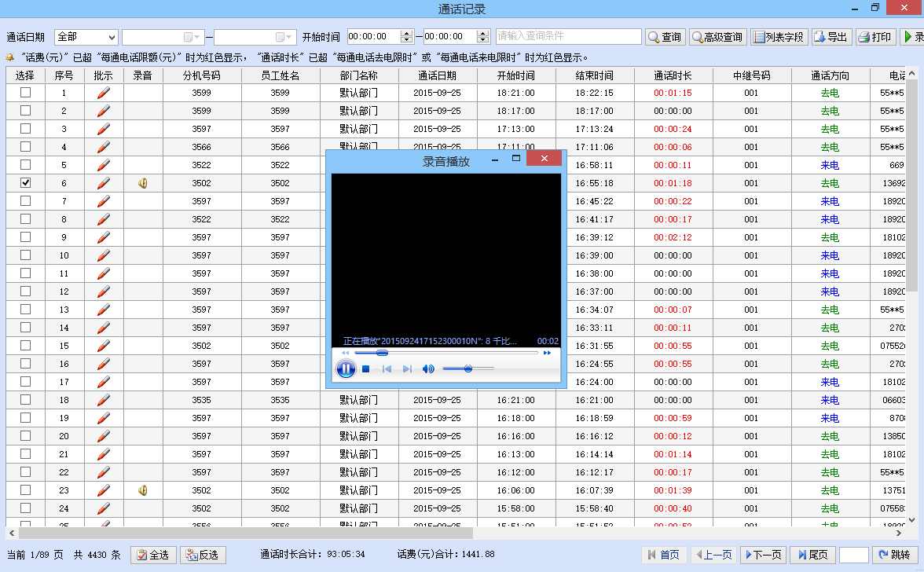This screenshot has width=924, height=572.
Task: Tick the selection checkbox for row 1
Action: pos(26,92)
